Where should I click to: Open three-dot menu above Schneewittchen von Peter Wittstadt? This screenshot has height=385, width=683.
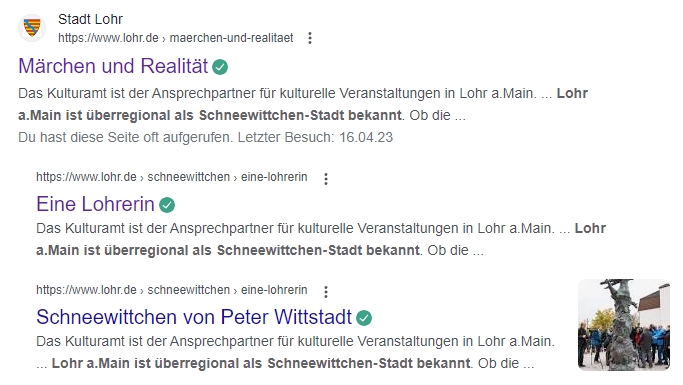(325, 291)
